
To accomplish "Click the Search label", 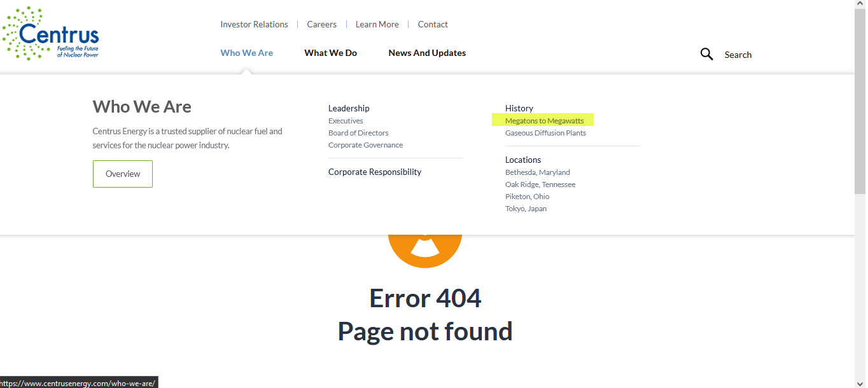I will (x=738, y=55).
